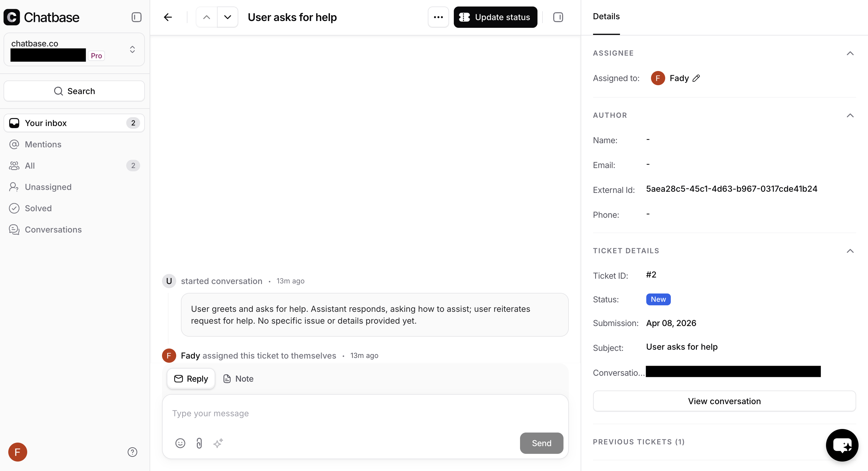Click the View conversation button
This screenshot has width=868, height=471.
[724, 401]
